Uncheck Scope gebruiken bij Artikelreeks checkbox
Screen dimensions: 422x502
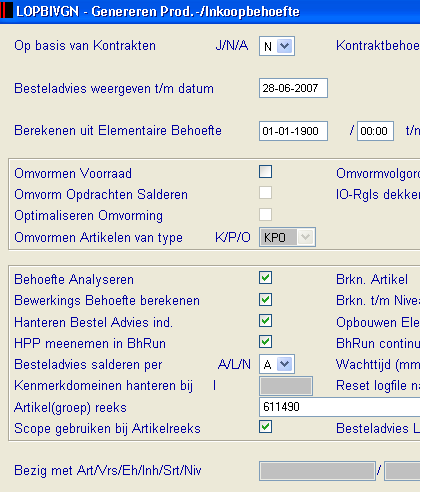point(265,427)
